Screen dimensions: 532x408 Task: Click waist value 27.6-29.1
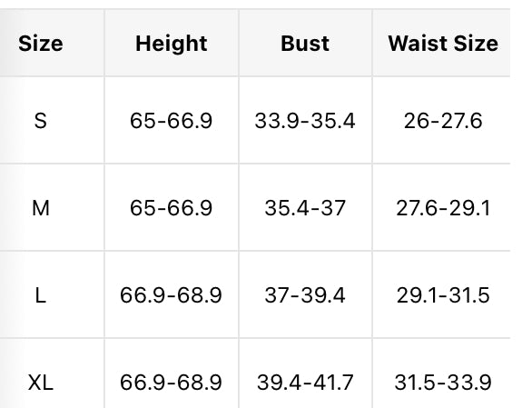tap(443, 208)
